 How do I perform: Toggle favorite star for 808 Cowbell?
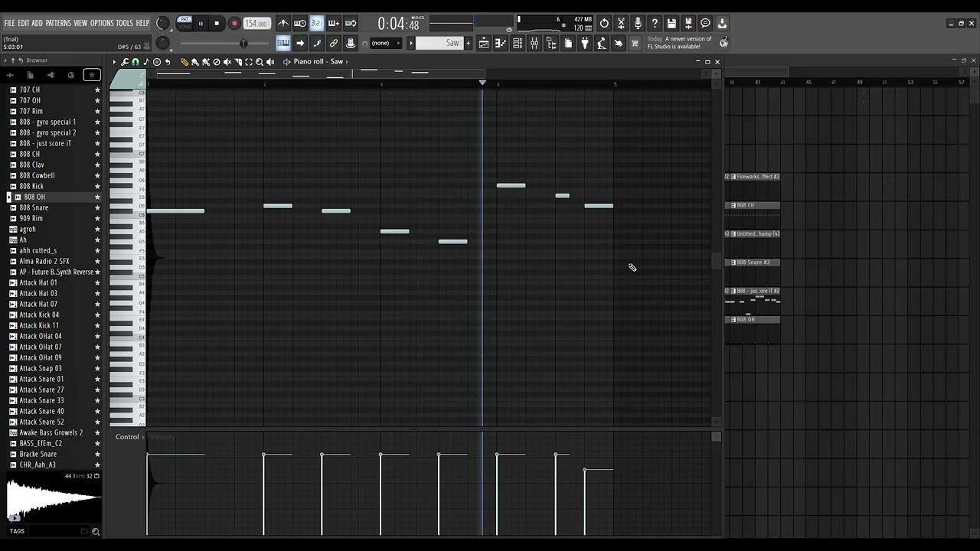97,175
